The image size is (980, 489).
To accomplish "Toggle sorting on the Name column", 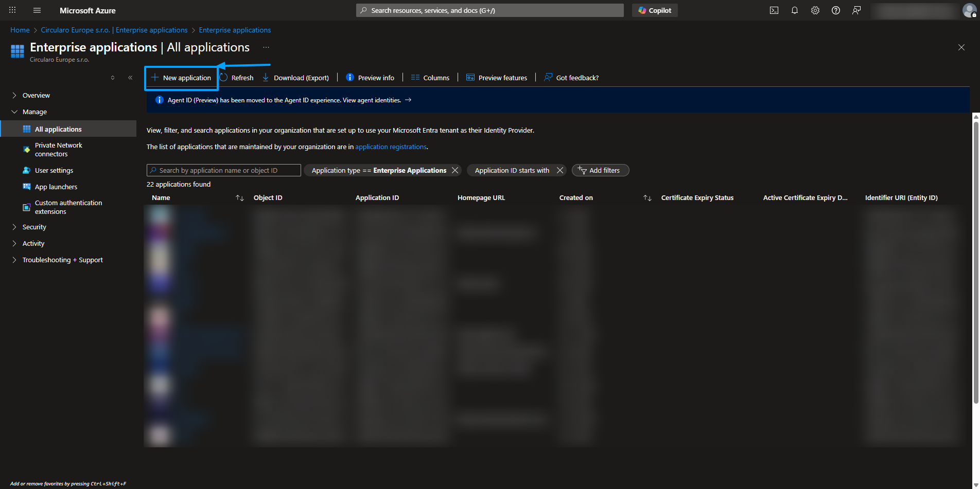I will [x=239, y=197].
